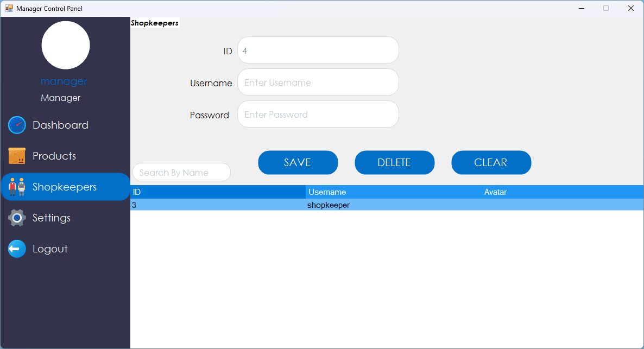The height and width of the screenshot is (349, 644).
Task: Click the Logout arrow icon
Action: (17, 249)
